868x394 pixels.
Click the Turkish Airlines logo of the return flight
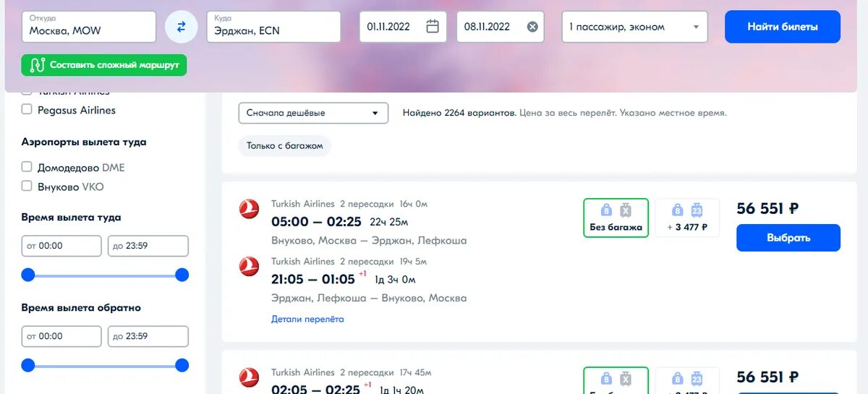(x=249, y=267)
